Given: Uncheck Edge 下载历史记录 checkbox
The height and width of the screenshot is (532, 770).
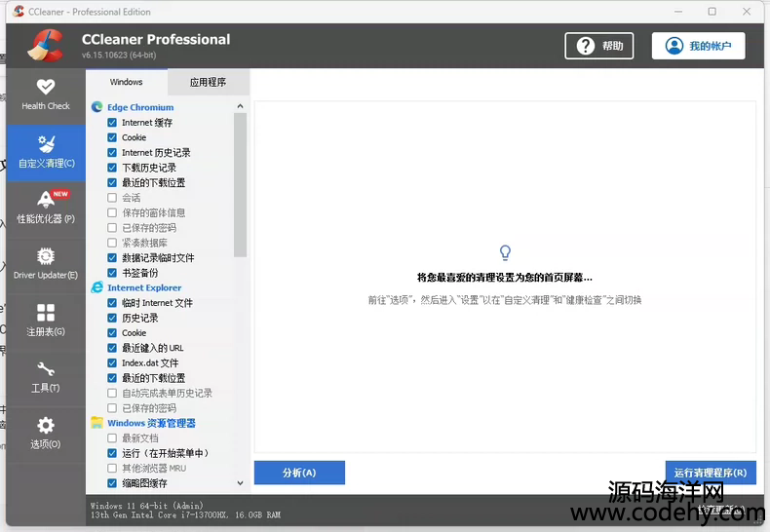Looking at the screenshot, I should (112, 168).
